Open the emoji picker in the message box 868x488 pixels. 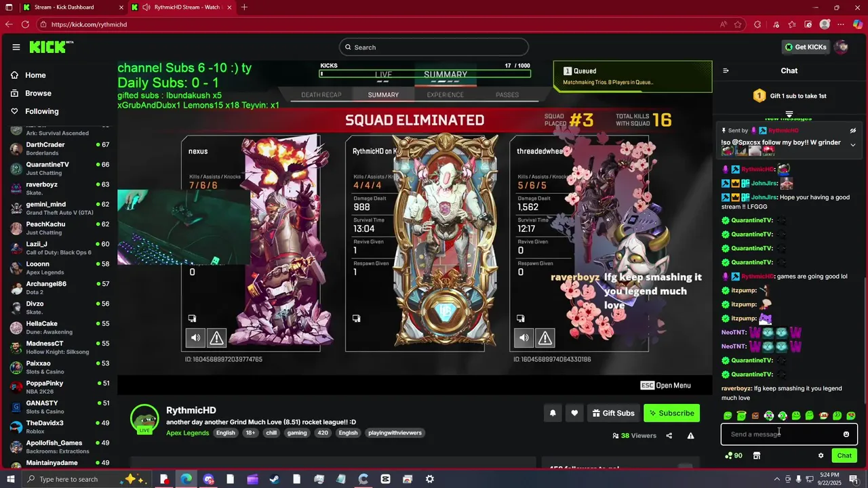tap(846, 434)
